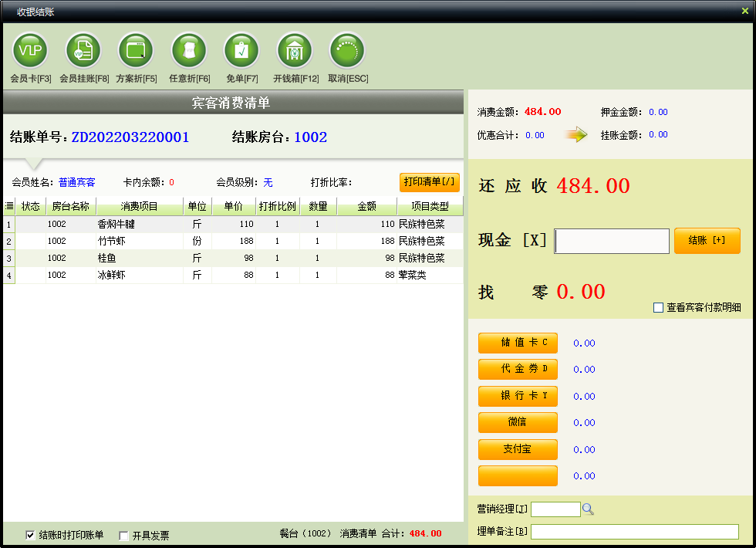
Task: Click the 单价 column header
Action: tap(233, 207)
